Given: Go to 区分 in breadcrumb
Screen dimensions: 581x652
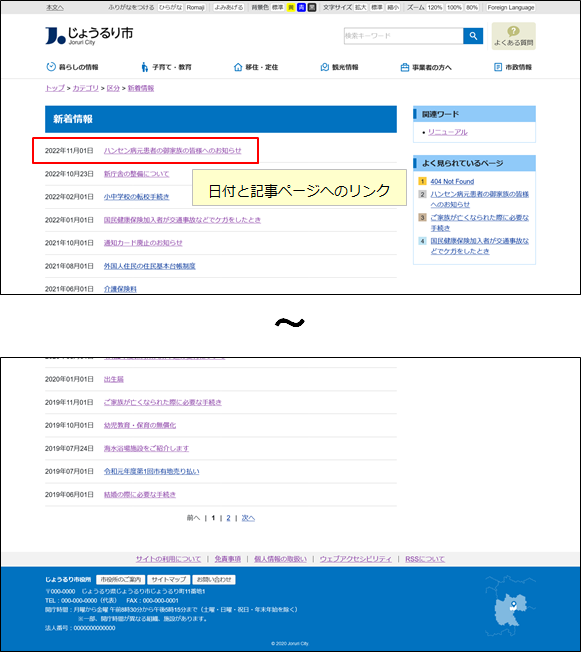Looking at the screenshot, I should pyautogui.click(x=113, y=88).
